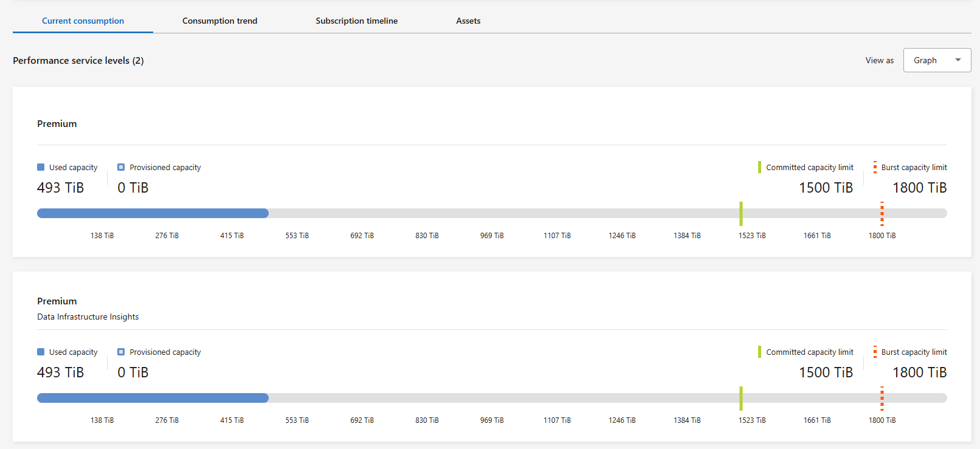Image resolution: width=980 pixels, height=449 pixels.
Task: Click Used capacity legend square in Data Infrastructure Insights card
Action: (41, 352)
